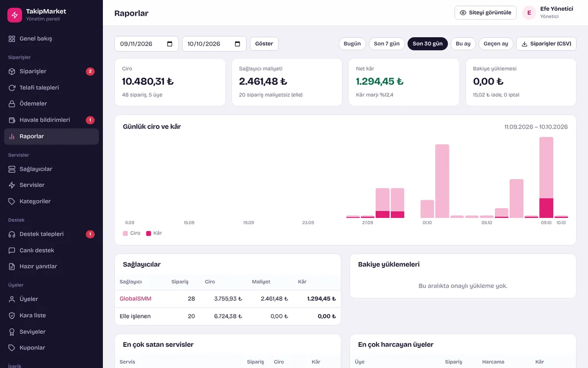
Task: Click the Sağlayıcılar server icon
Action: 12,169
